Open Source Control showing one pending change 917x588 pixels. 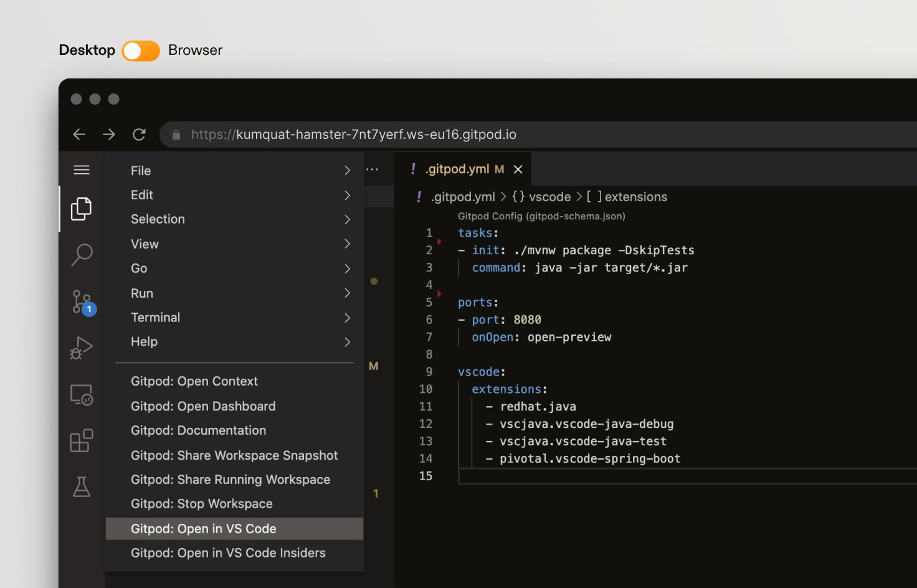click(x=82, y=301)
